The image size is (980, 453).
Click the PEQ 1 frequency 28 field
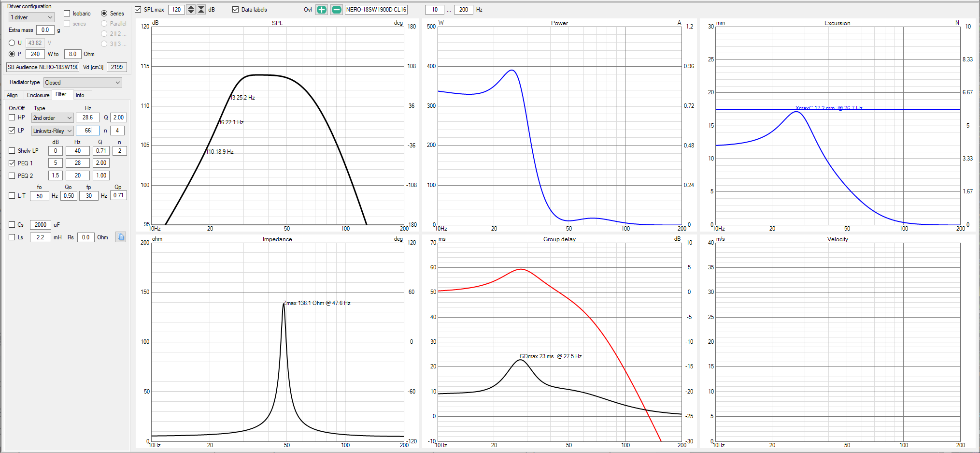tap(78, 163)
